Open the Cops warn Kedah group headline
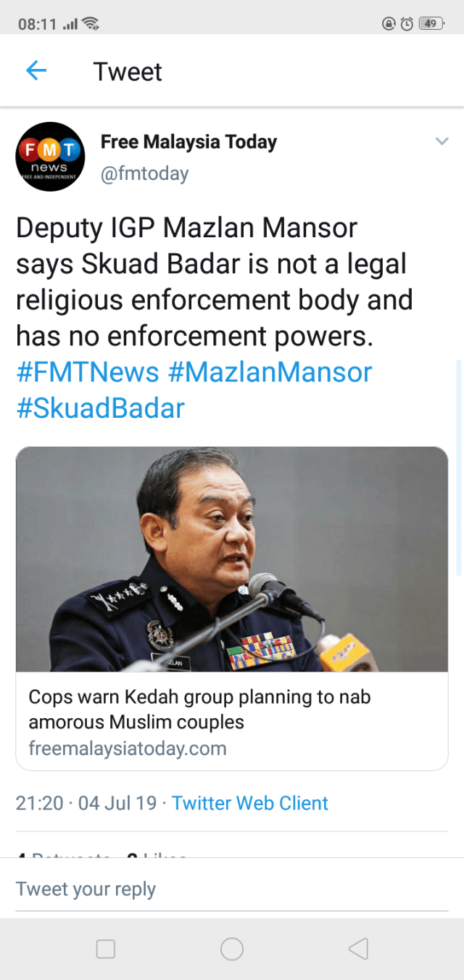 click(x=199, y=709)
